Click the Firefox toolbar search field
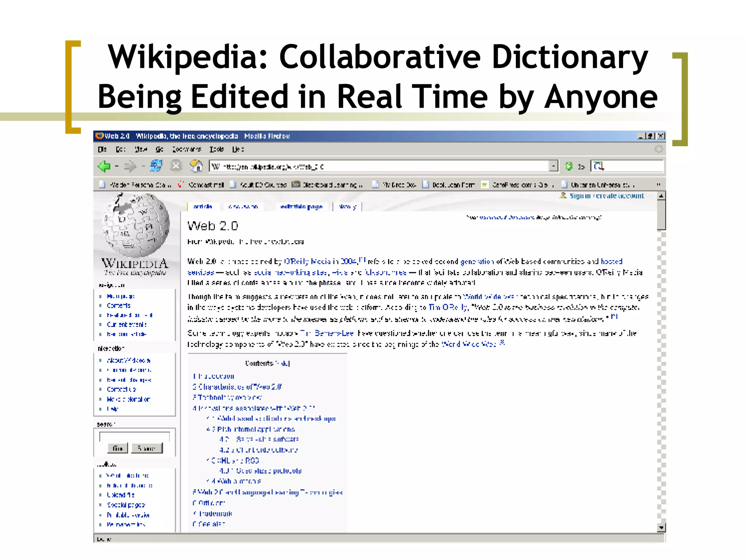 [x=627, y=166]
